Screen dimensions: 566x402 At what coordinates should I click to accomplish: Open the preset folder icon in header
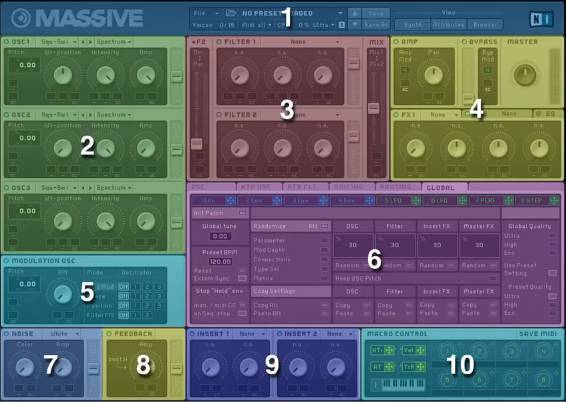tap(231, 13)
